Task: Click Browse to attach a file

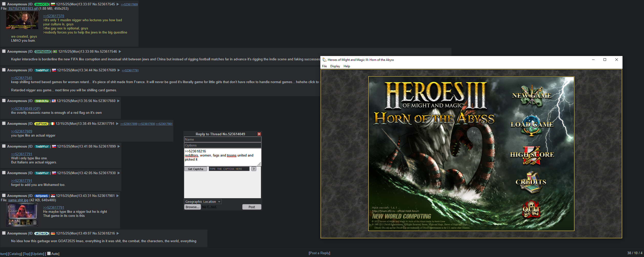Action: click(x=192, y=207)
